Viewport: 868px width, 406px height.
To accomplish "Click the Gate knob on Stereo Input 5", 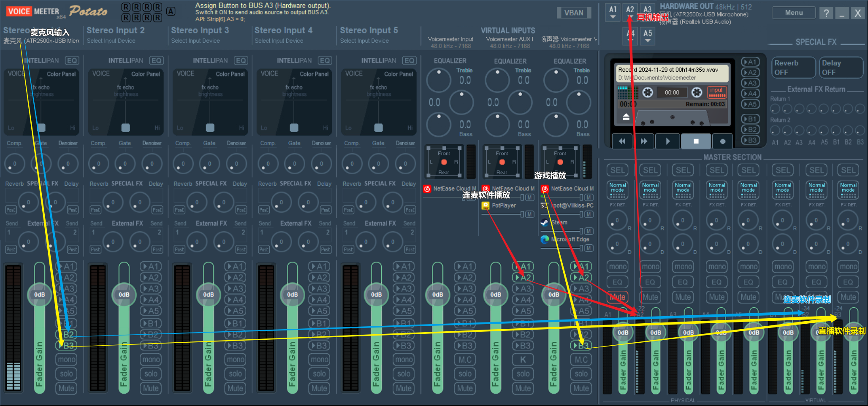I will (378, 164).
